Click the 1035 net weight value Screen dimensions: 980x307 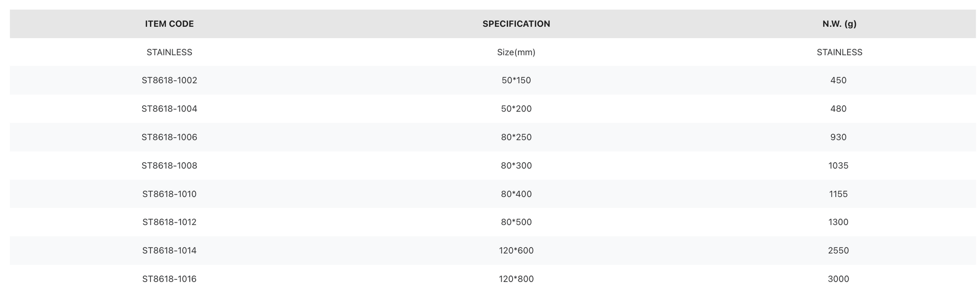click(x=838, y=166)
